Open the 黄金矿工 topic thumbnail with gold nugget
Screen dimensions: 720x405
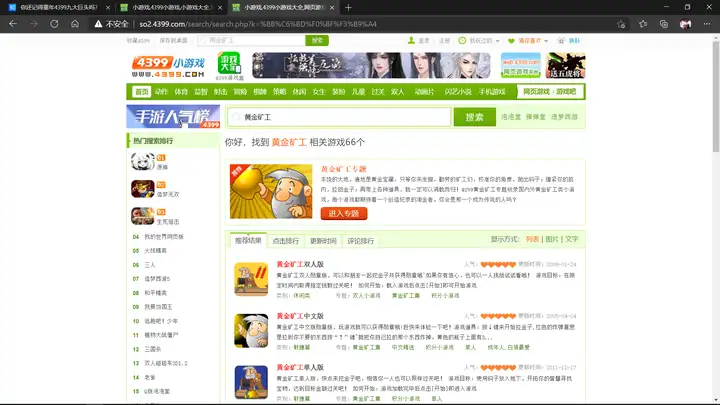click(271, 191)
